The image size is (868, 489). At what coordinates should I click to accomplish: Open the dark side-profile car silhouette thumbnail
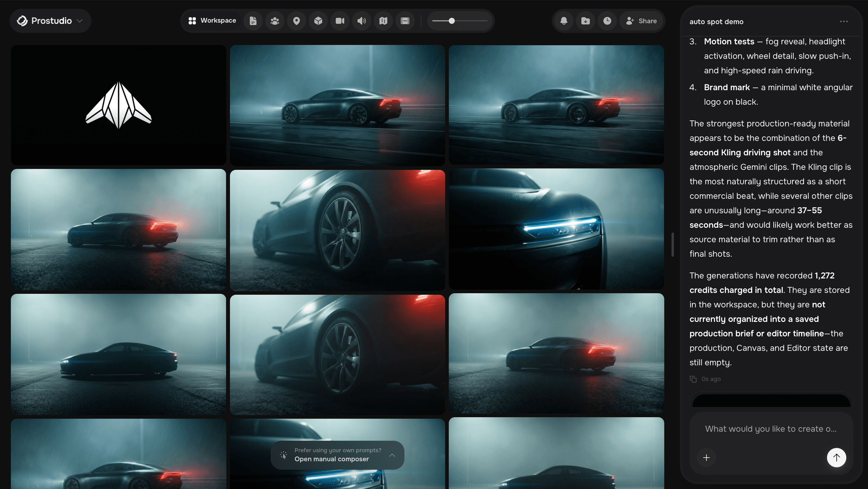(118, 354)
